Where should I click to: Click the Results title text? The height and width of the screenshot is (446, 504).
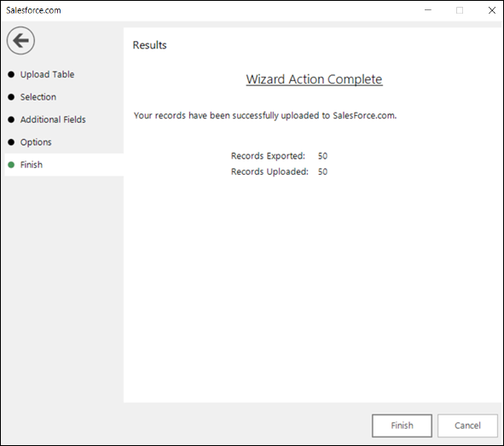coord(149,45)
